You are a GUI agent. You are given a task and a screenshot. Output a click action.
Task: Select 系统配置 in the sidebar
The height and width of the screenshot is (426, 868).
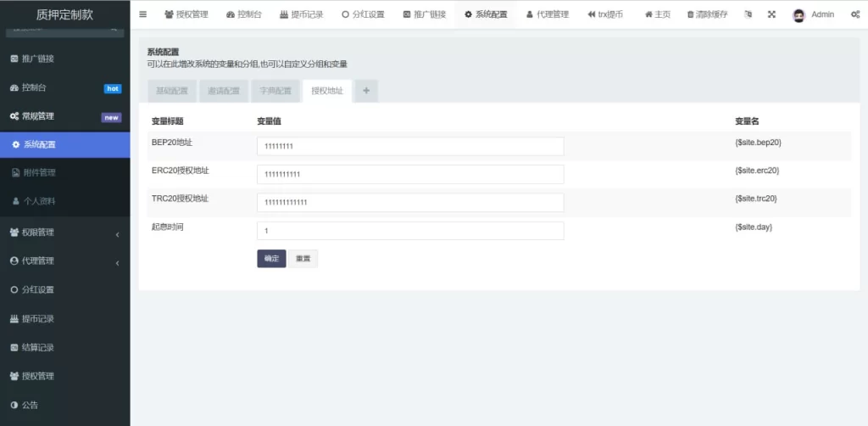coord(64,145)
